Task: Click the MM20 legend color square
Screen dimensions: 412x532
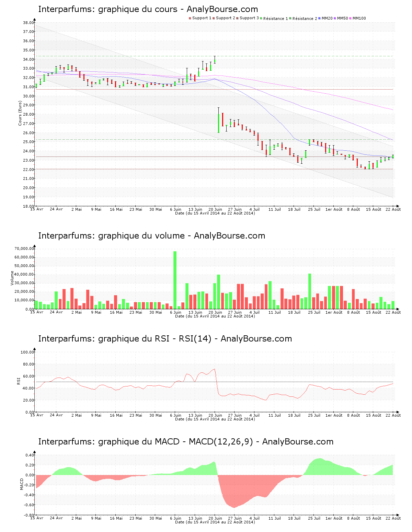Action: click(320, 18)
